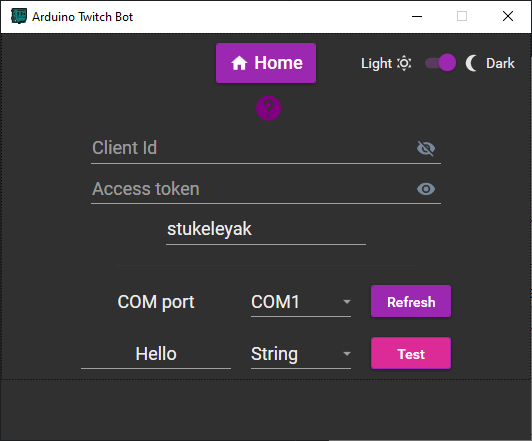The height and width of the screenshot is (441, 532).
Task: Expand the String type dropdown
Action: [301, 354]
